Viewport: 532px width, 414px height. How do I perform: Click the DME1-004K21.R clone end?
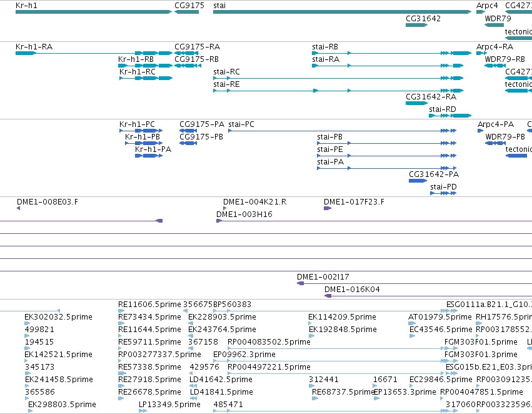[x=224, y=208]
